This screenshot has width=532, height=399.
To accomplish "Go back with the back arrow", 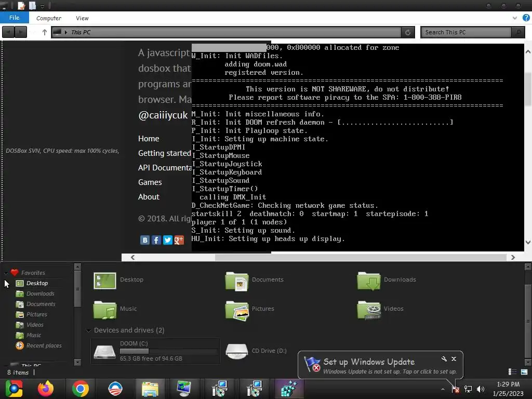I will click(x=8, y=32).
